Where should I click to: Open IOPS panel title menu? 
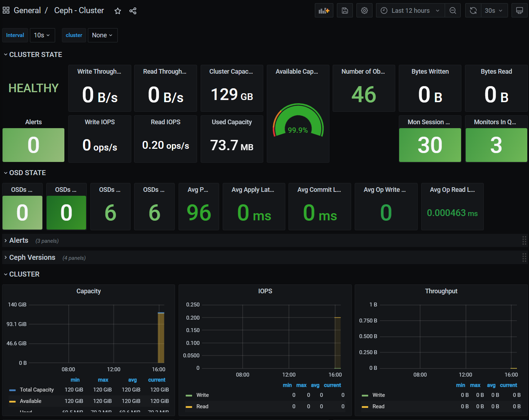click(x=265, y=291)
